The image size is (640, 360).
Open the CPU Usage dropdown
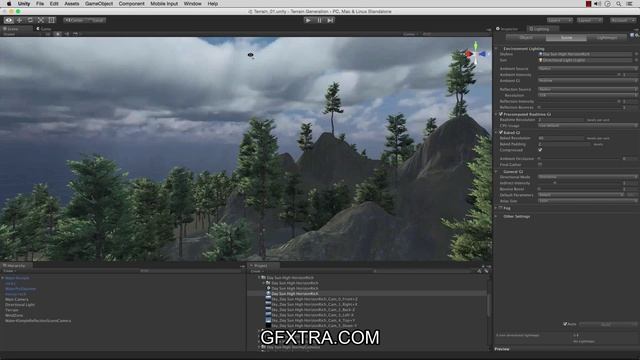point(587,126)
